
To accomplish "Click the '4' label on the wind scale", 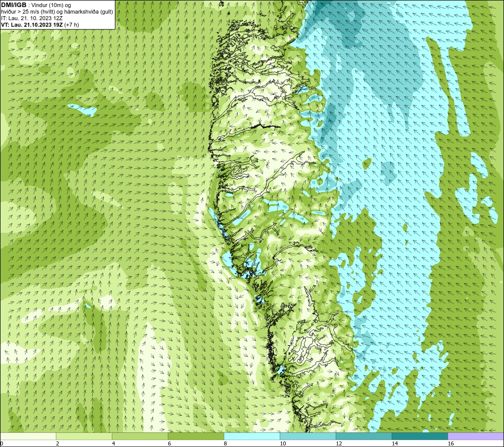I will (113, 444).
